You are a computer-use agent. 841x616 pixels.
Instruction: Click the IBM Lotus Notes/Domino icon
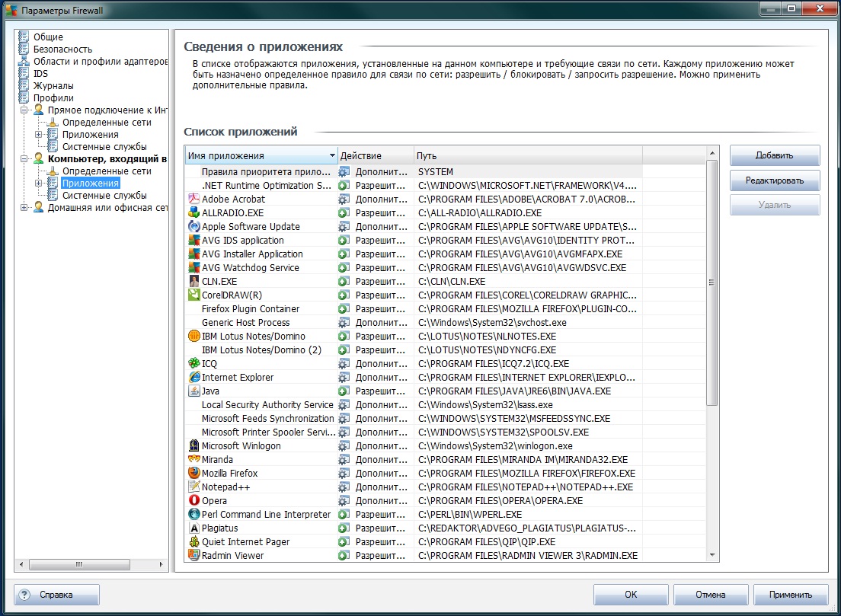193,337
